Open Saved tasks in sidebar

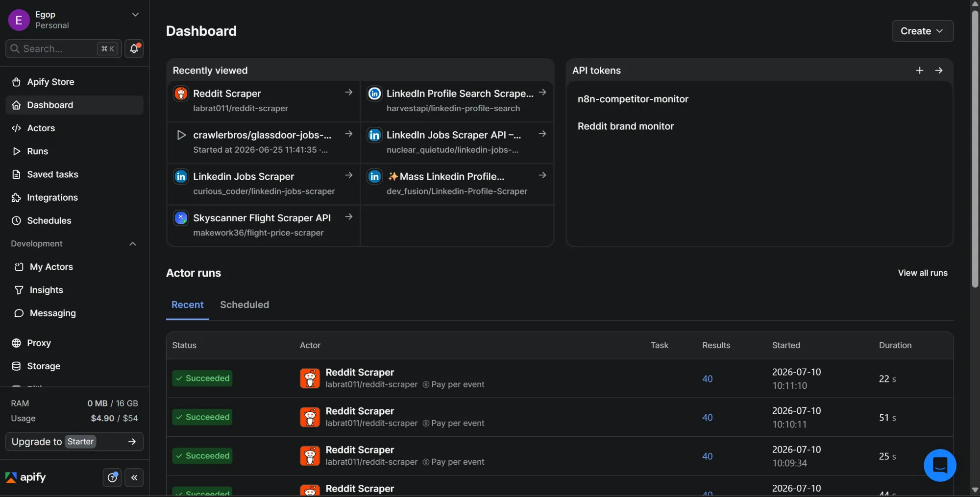[x=74, y=174]
